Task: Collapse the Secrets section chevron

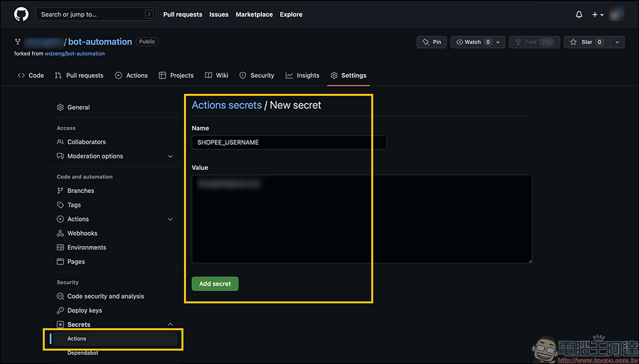Action: (170, 324)
